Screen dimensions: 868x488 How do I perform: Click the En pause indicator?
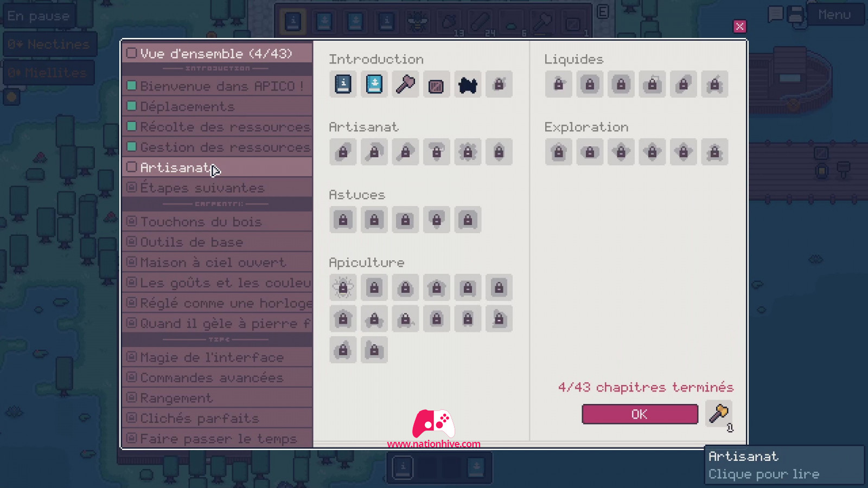39,16
